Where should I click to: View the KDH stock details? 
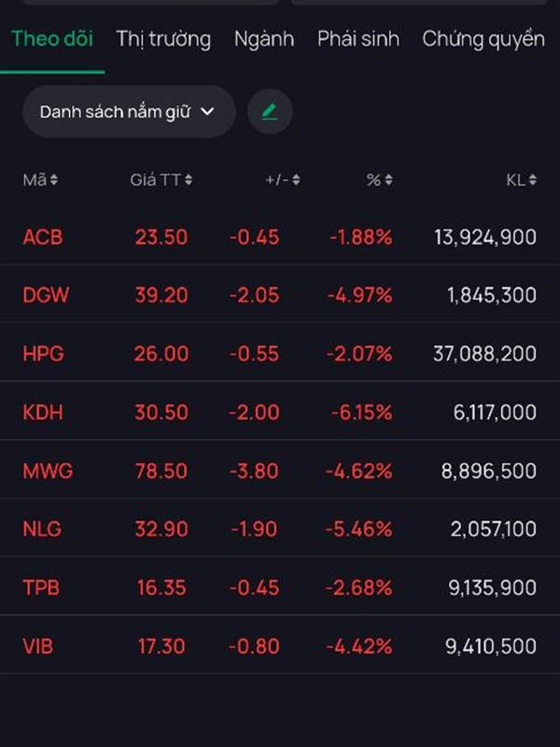point(43,413)
